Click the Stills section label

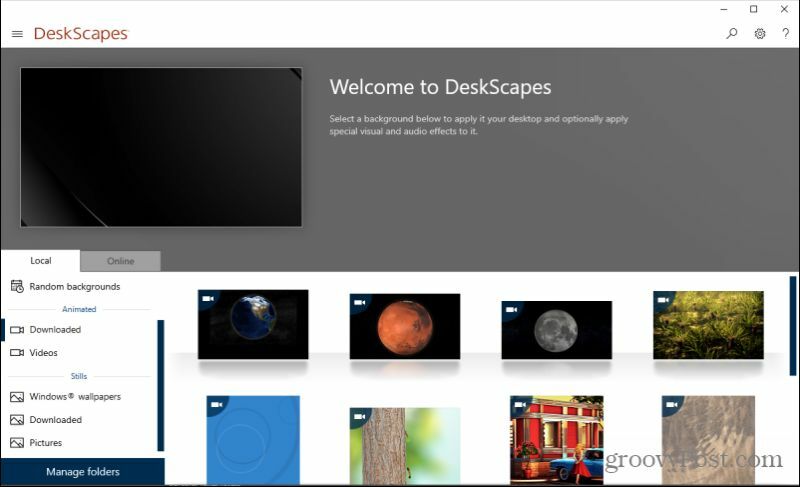[79, 376]
